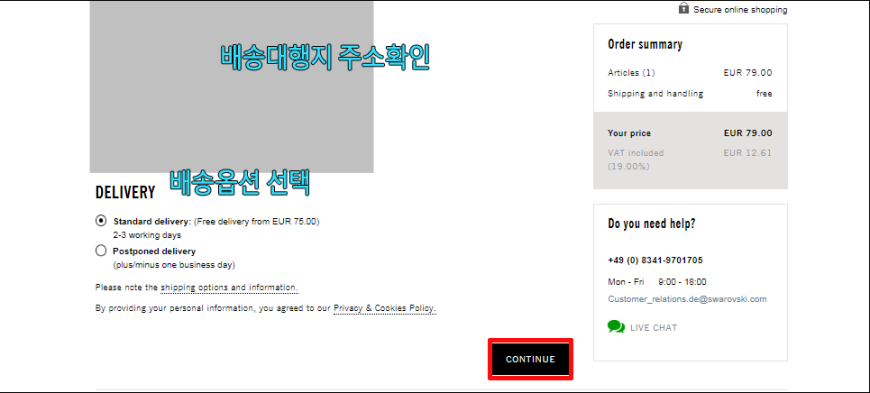Click the VAT amount EUR 12.61
The width and height of the screenshot is (870, 393).
click(747, 153)
